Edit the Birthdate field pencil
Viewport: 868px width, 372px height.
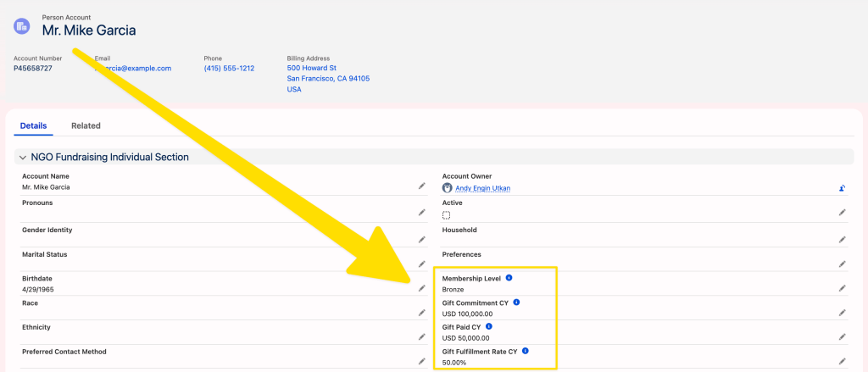422,288
